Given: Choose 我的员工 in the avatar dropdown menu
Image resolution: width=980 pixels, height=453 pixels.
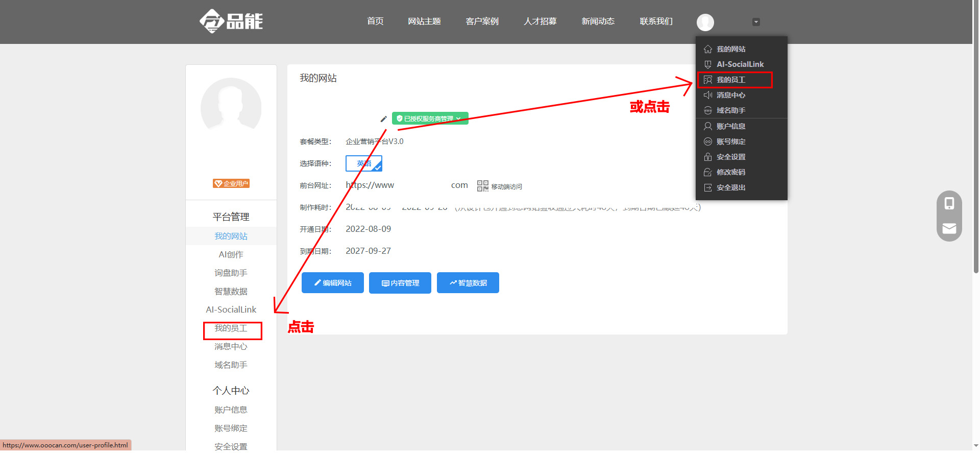Looking at the screenshot, I should tap(731, 80).
